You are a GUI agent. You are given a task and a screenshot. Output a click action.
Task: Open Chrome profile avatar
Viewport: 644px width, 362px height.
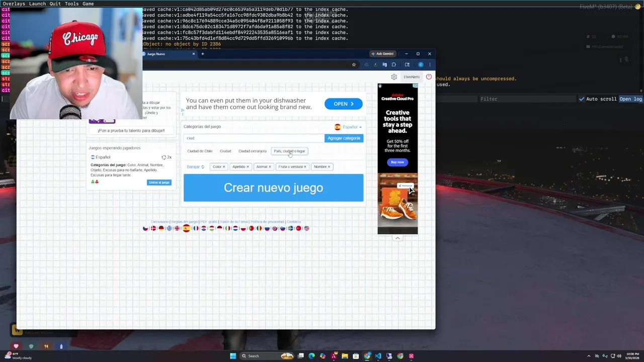pyautogui.click(x=421, y=64)
